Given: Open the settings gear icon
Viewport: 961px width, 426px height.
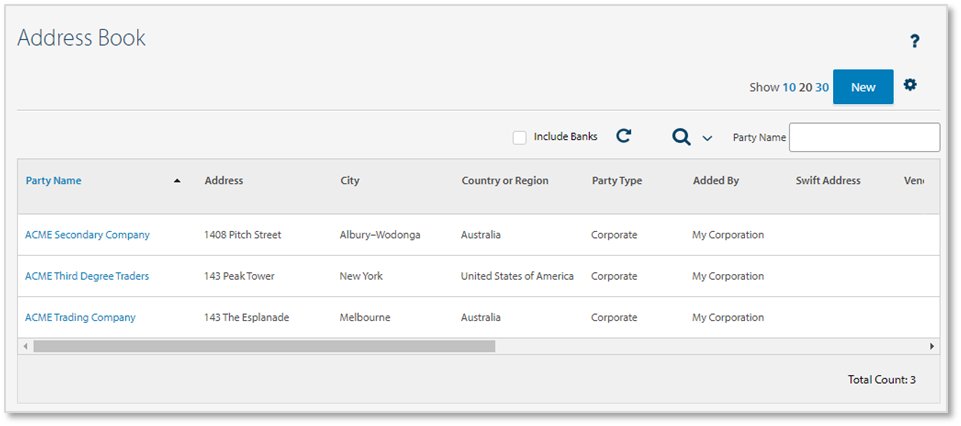Looking at the screenshot, I should coord(910,85).
